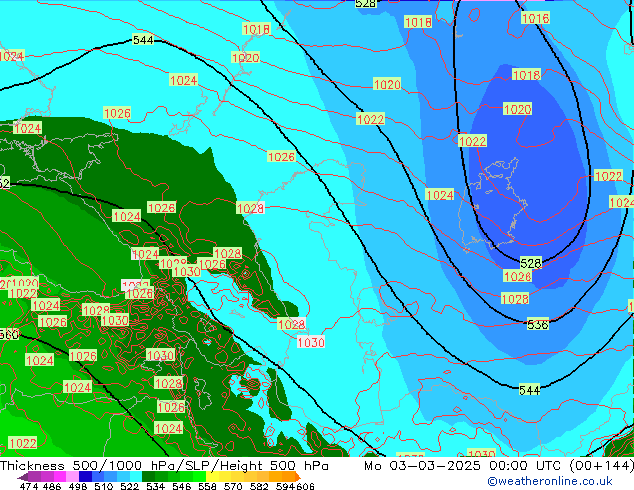Pick the 534 legend value
This screenshot has width=634, height=490.
pos(155,486)
